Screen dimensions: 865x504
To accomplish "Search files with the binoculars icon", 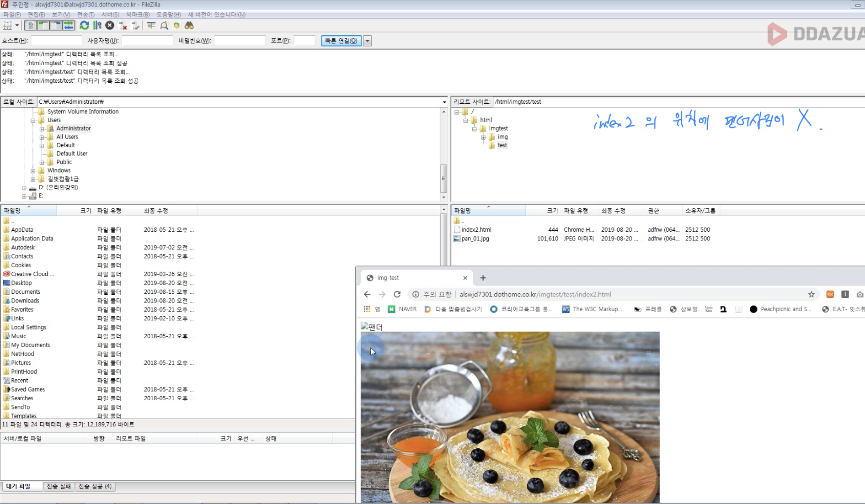I will pos(189,26).
